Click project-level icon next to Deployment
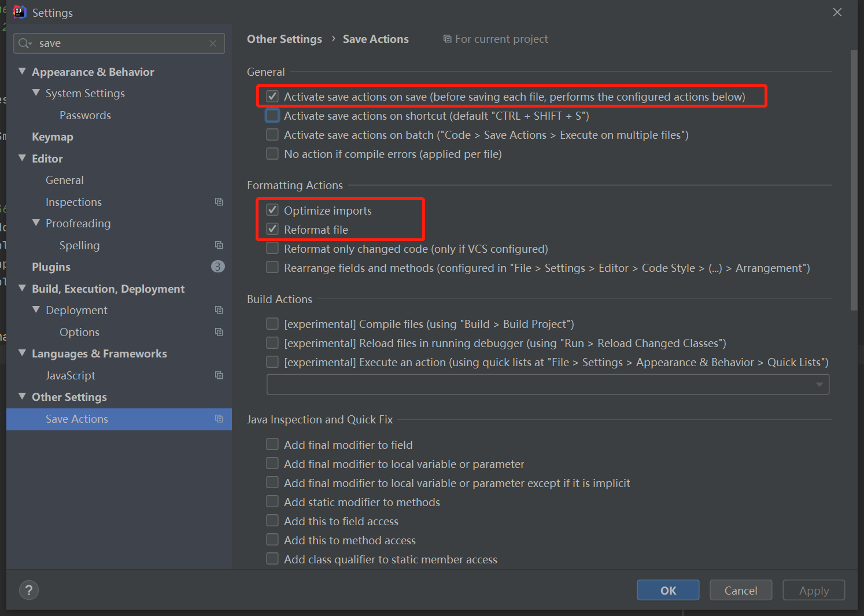This screenshot has width=864, height=616. click(x=219, y=310)
